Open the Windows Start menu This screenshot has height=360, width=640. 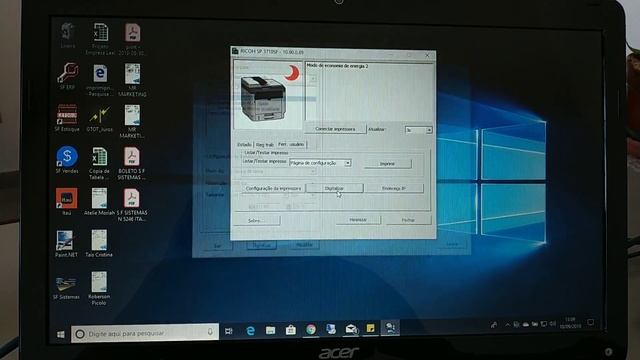point(61,334)
